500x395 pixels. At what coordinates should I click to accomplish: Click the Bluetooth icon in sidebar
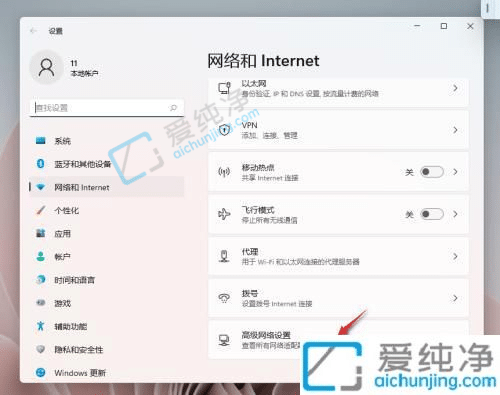[x=41, y=164]
